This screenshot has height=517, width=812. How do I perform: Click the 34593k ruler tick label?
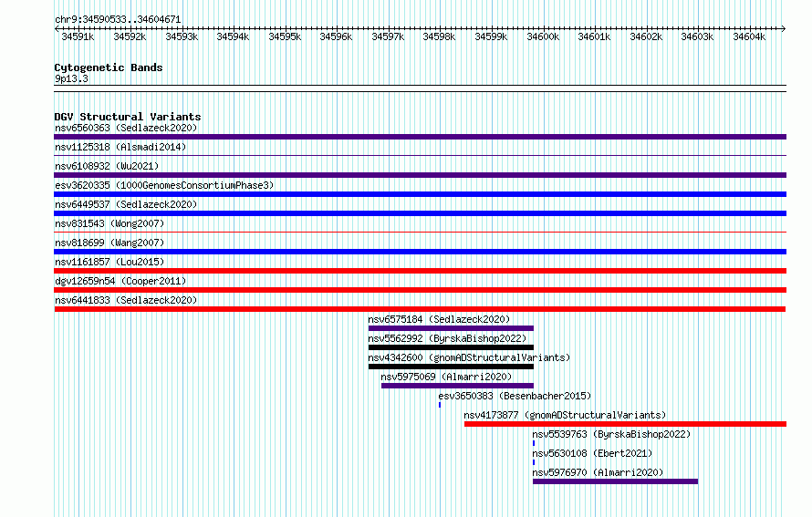[182, 36]
